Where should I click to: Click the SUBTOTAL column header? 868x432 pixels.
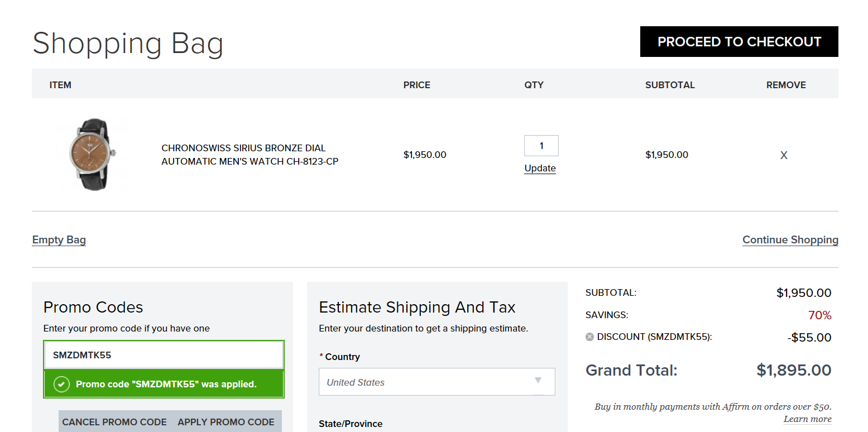click(670, 85)
